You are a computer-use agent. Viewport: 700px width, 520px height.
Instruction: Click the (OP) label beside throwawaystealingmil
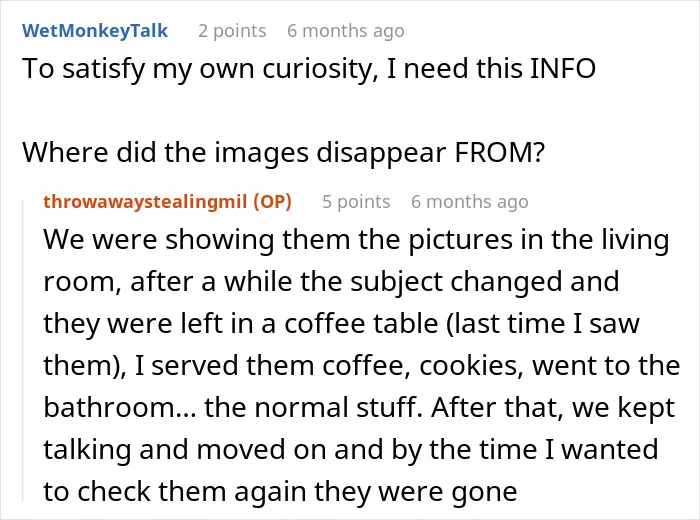click(x=272, y=202)
